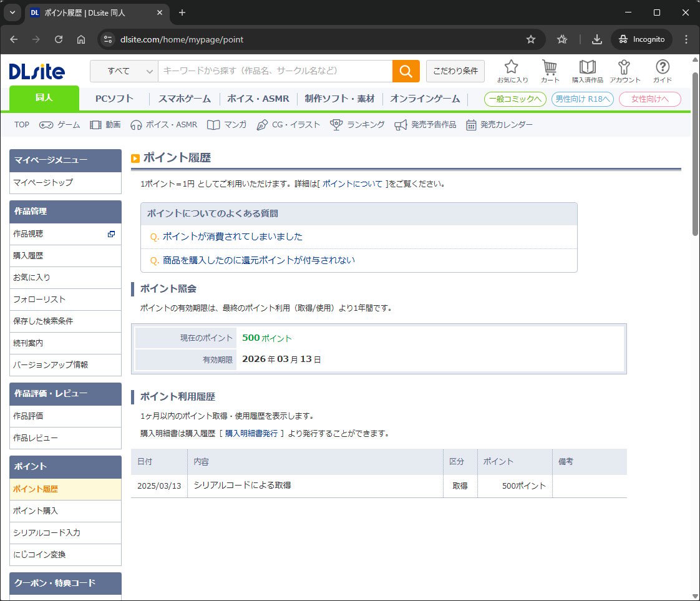Select the PCソフト tab
Image resolution: width=700 pixels, height=601 pixels.
pos(114,99)
